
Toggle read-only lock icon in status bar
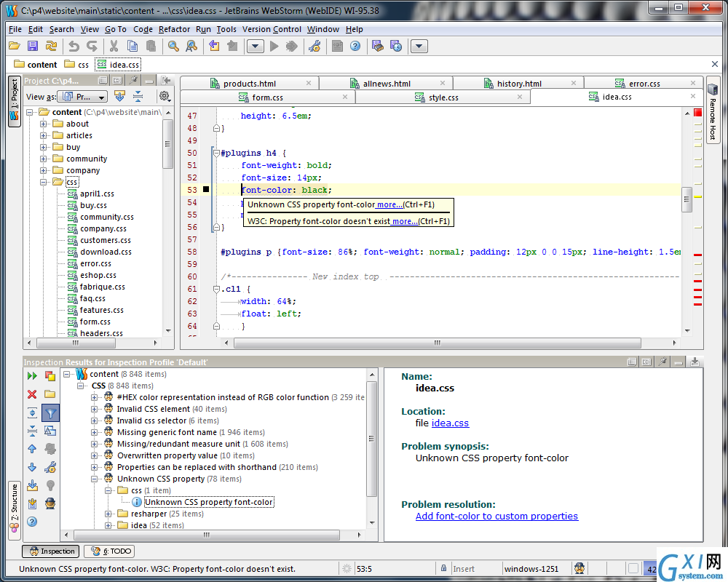click(x=443, y=568)
